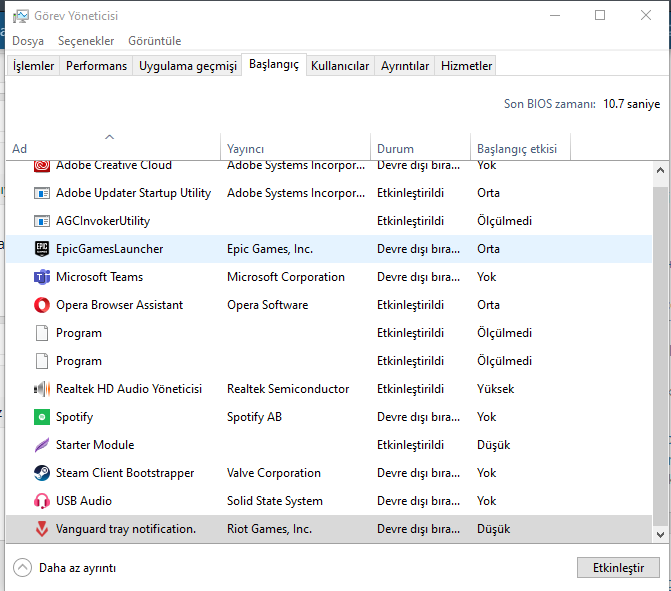Click the AGCInvokerUtility icon

[x=42, y=221]
